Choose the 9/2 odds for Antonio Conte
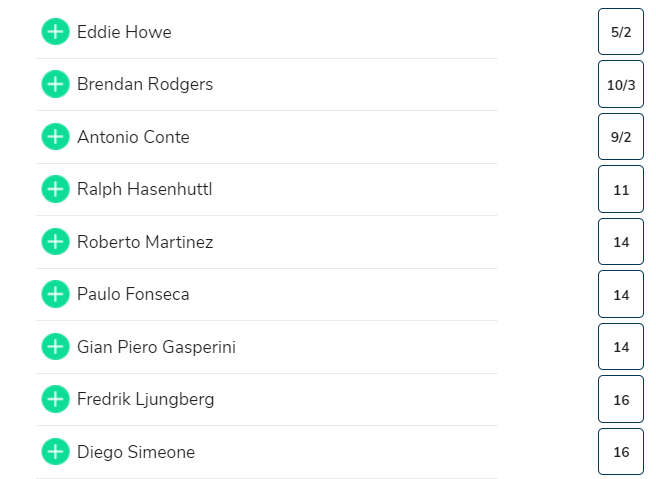The width and height of the screenshot is (656, 479). click(621, 137)
